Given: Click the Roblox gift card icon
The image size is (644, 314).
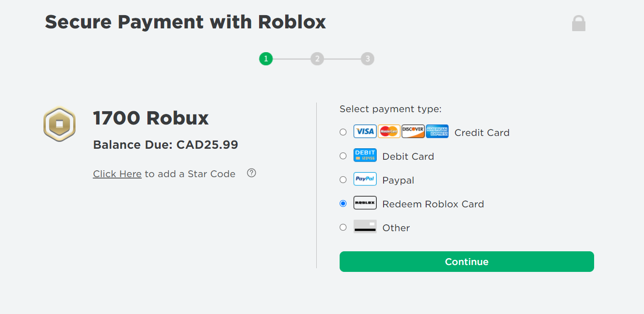Looking at the screenshot, I should click(365, 203).
